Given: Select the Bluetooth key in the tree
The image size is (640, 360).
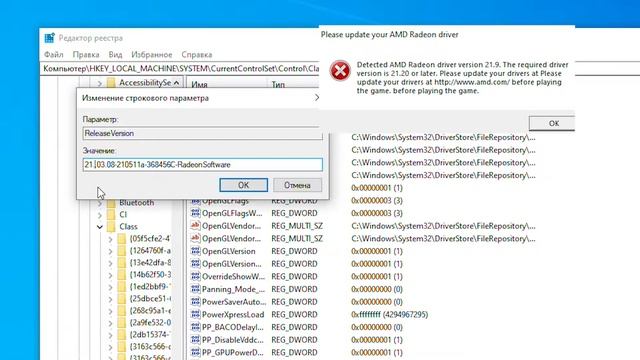Looking at the screenshot, I should pyautogui.click(x=137, y=203).
